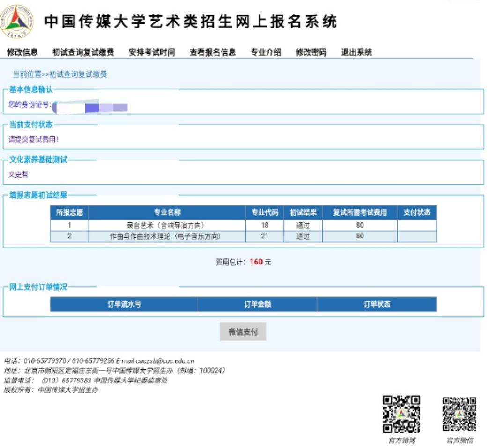Click the 订单流水号 column header

(x=124, y=304)
